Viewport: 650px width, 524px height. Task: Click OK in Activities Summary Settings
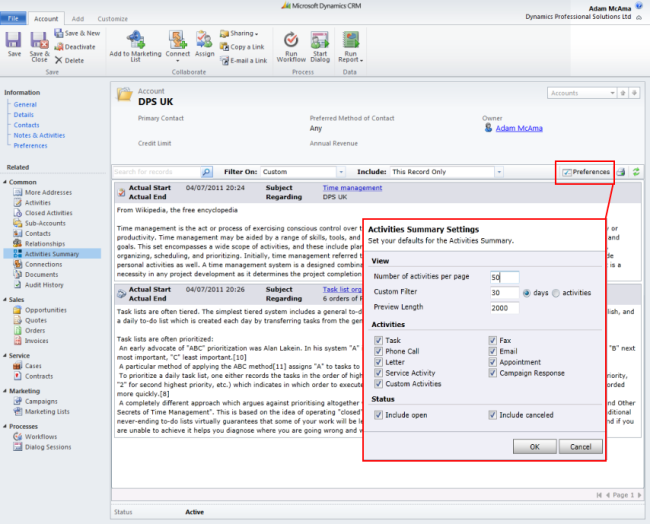point(535,447)
